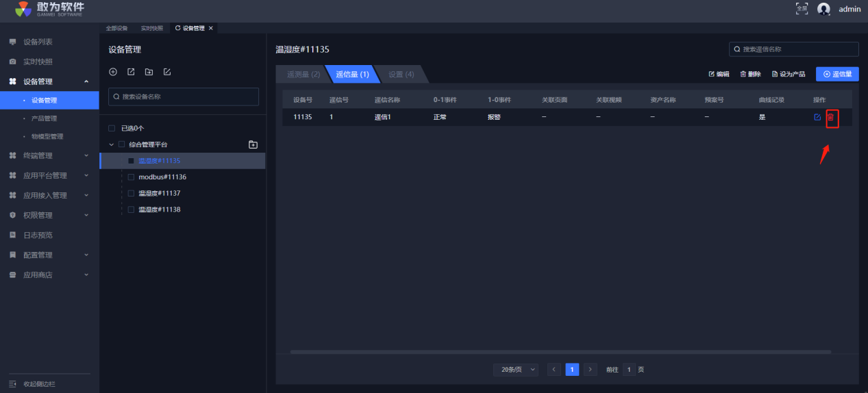Click the 搜索设备名称 search field
This screenshot has width=868, height=393.
click(184, 97)
